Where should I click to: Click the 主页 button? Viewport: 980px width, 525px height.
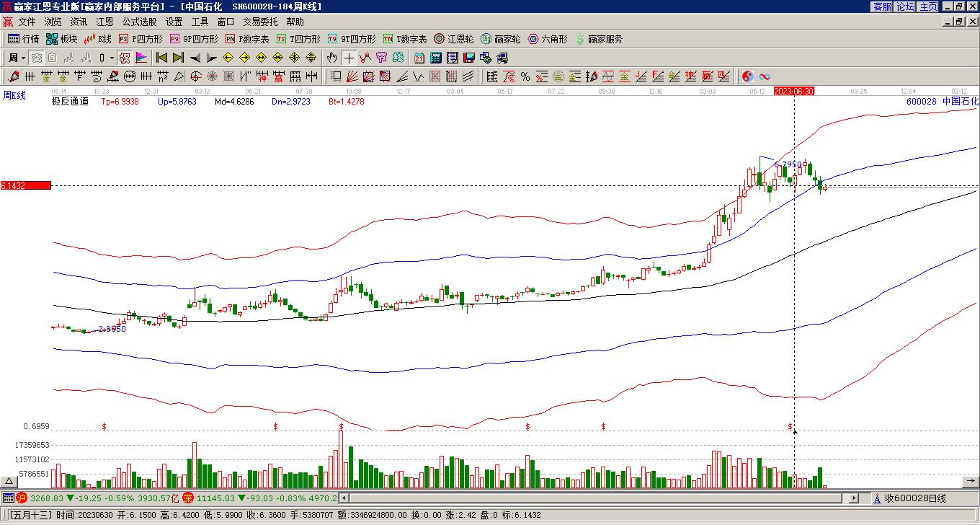click(929, 6)
